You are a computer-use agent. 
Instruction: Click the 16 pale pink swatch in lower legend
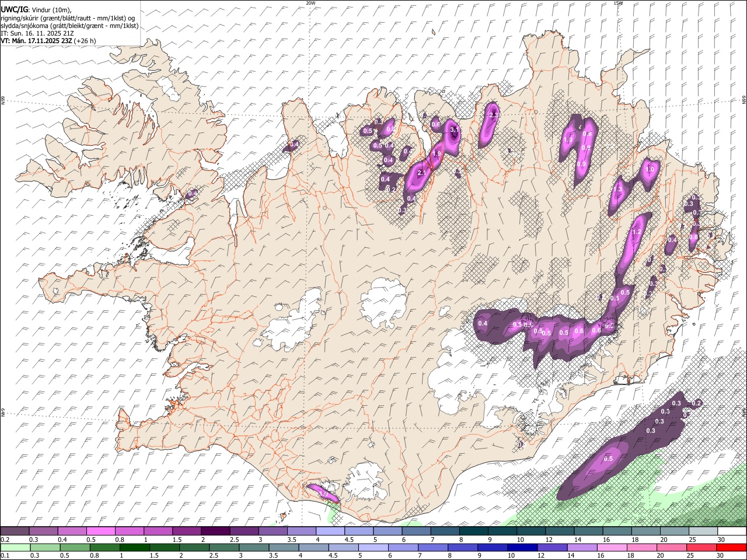click(x=612, y=548)
